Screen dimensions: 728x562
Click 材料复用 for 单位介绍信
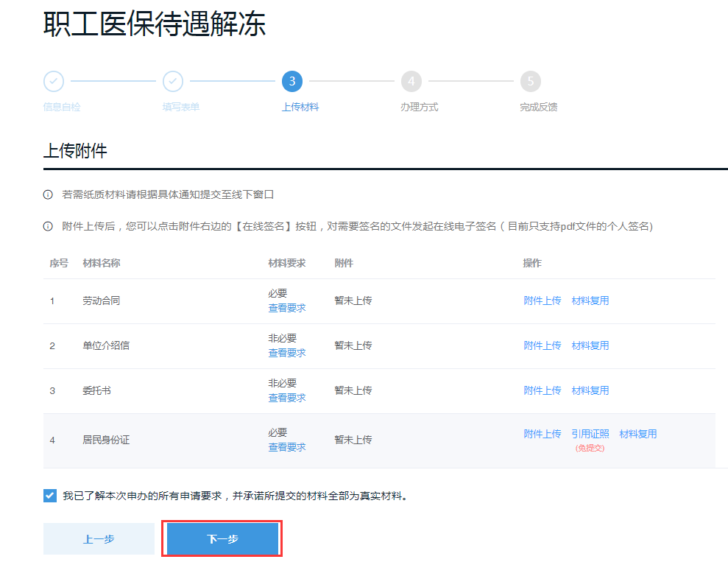tap(590, 345)
